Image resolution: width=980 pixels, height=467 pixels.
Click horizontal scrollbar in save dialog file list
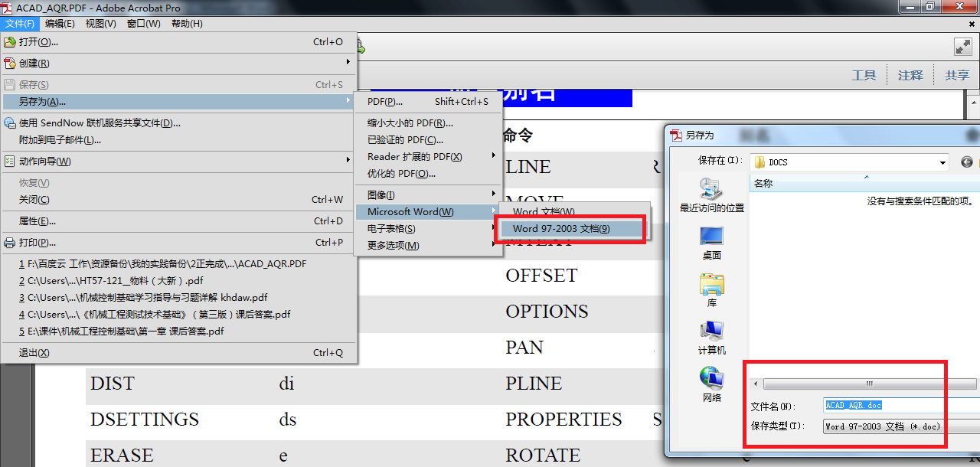[870, 384]
